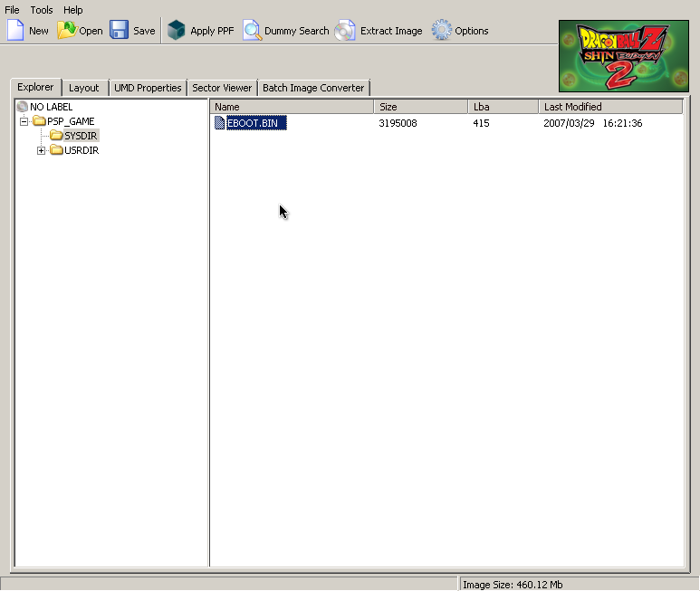Image resolution: width=700 pixels, height=591 pixels.
Task: Click the Dragon Ball Z game thumbnail
Action: 623,56
